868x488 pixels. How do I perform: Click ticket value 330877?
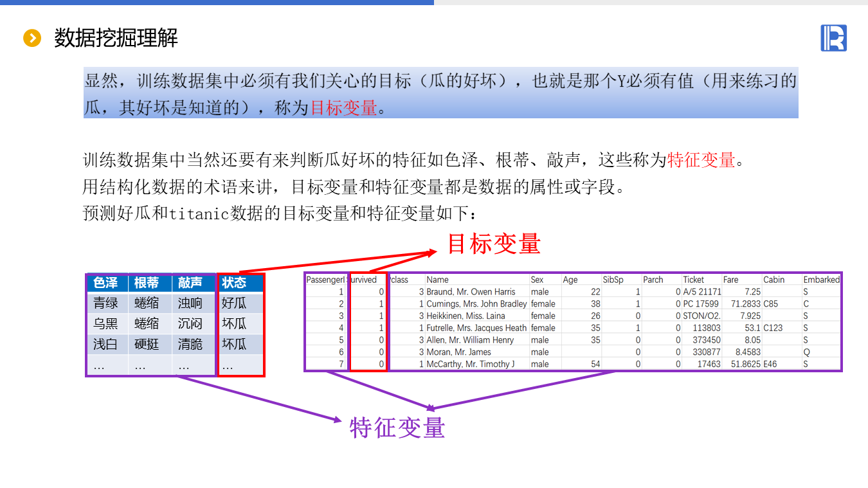click(707, 352)
